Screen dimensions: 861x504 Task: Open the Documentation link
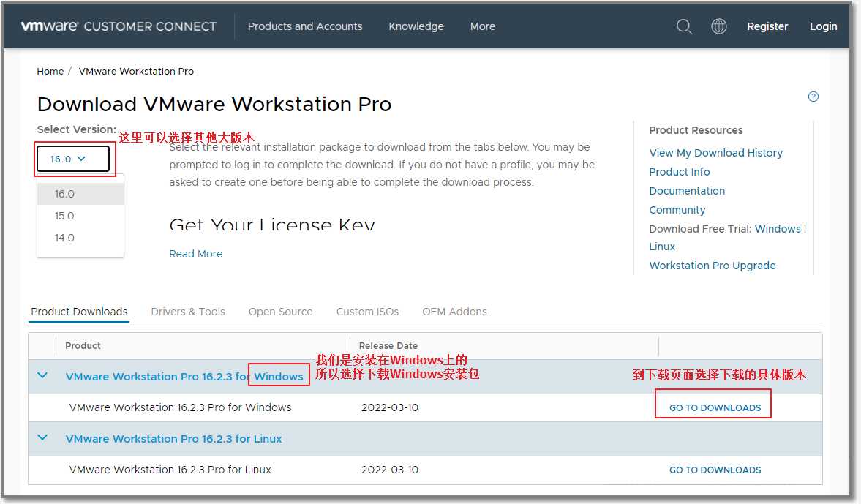point(687,190)
